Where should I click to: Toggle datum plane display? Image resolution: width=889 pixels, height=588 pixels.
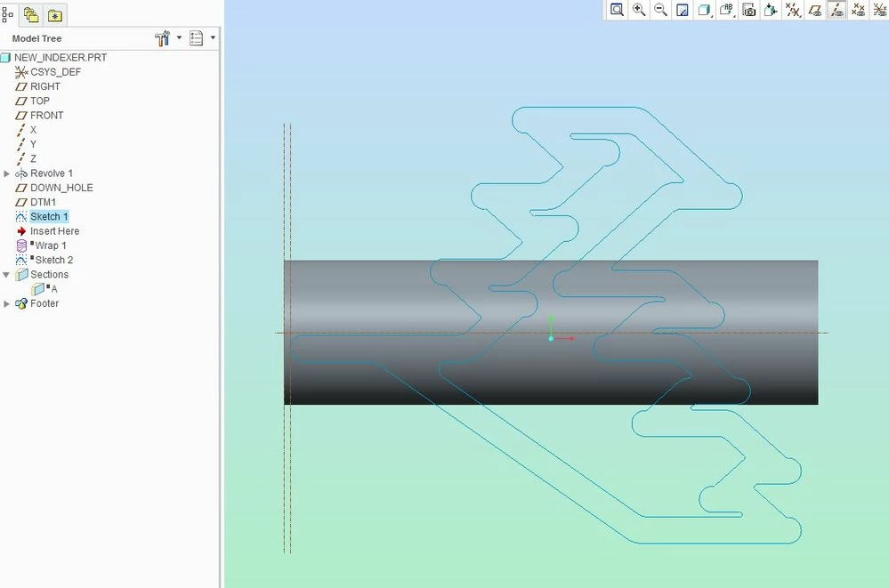[815, 10]
